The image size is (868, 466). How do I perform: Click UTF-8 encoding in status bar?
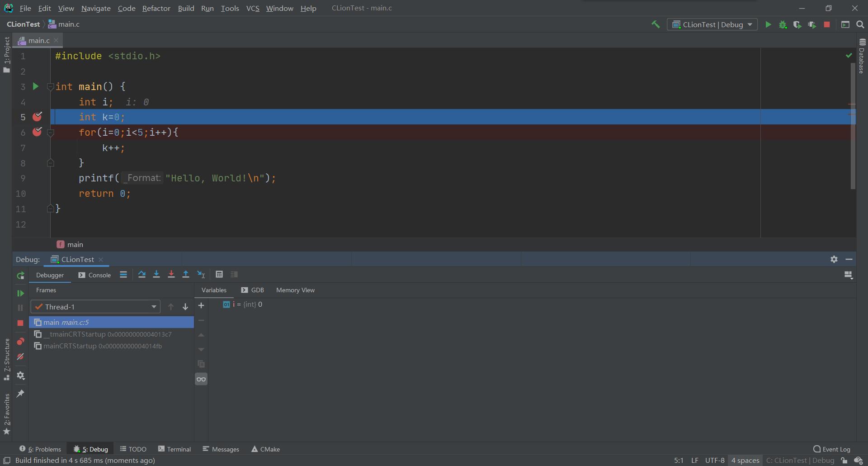[715, 460]
